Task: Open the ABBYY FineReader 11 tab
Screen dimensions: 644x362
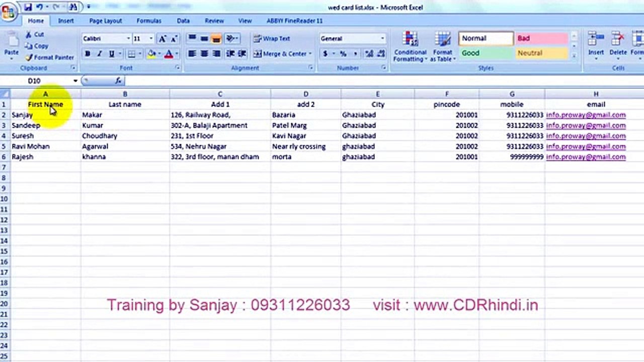Action: (294, 21)
